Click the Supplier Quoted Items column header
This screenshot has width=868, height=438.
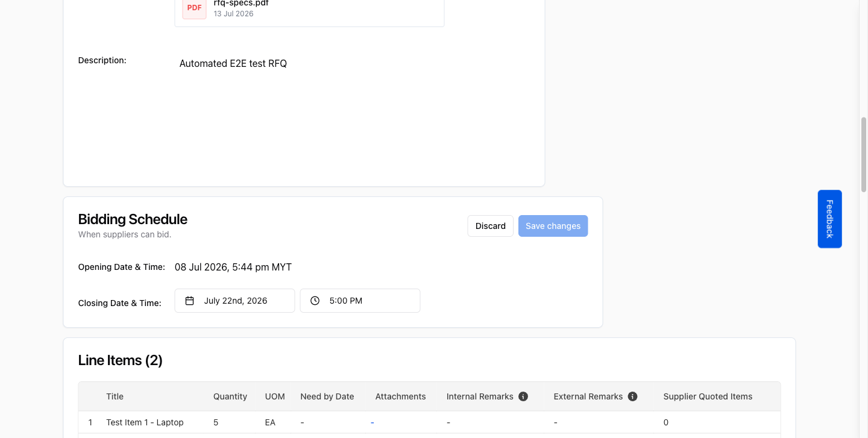tap(708, 396)
